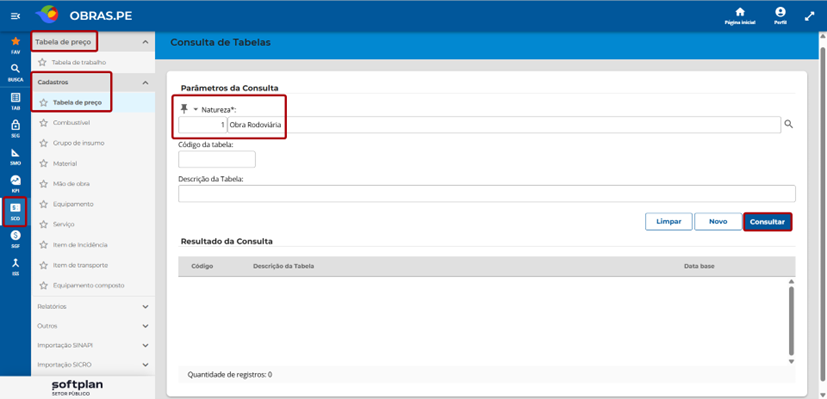This screenshot has width=827, height=399.
Task: Toggle favorite star for Combustível
Action: (43, 123)
